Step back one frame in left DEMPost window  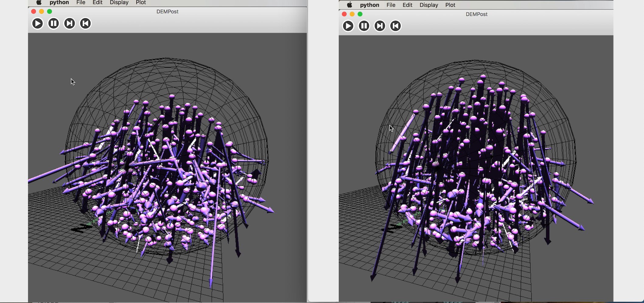pyautogui.click(x=86, y=23)
